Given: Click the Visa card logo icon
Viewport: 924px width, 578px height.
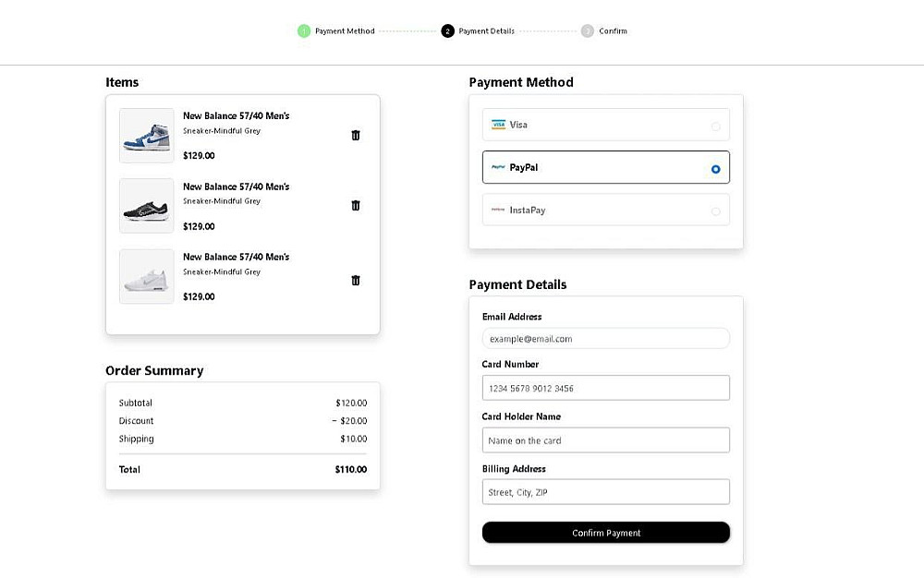Looking at the screenshot, I should pyautogui.click(x=498, y=125).
